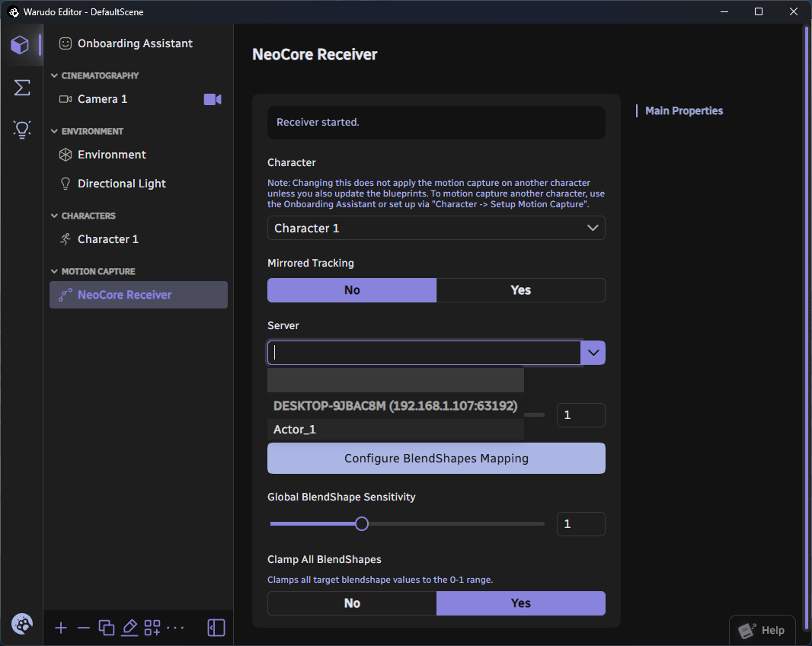The image size is (812, 646).
Task: Choose DESKTOP-9JBAC8M server option
Action: (x=395, y=405)
